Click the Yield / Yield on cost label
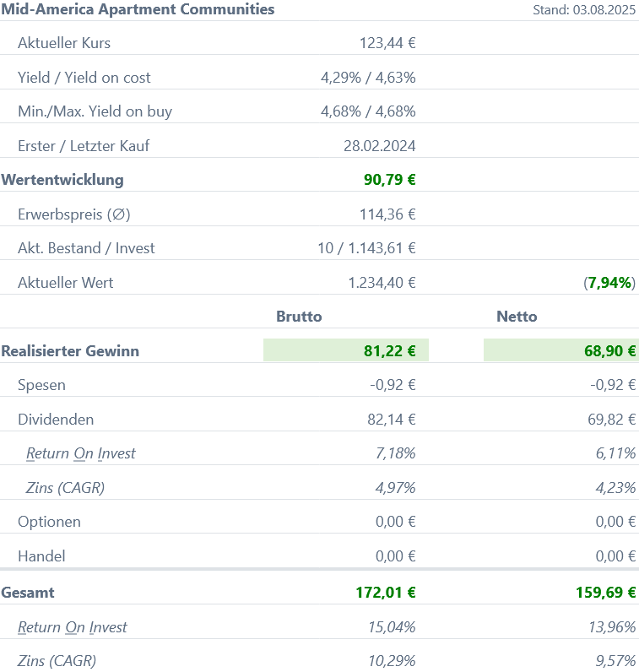The height and width of the screenshot is (672, 639). (x=84, y=78)
